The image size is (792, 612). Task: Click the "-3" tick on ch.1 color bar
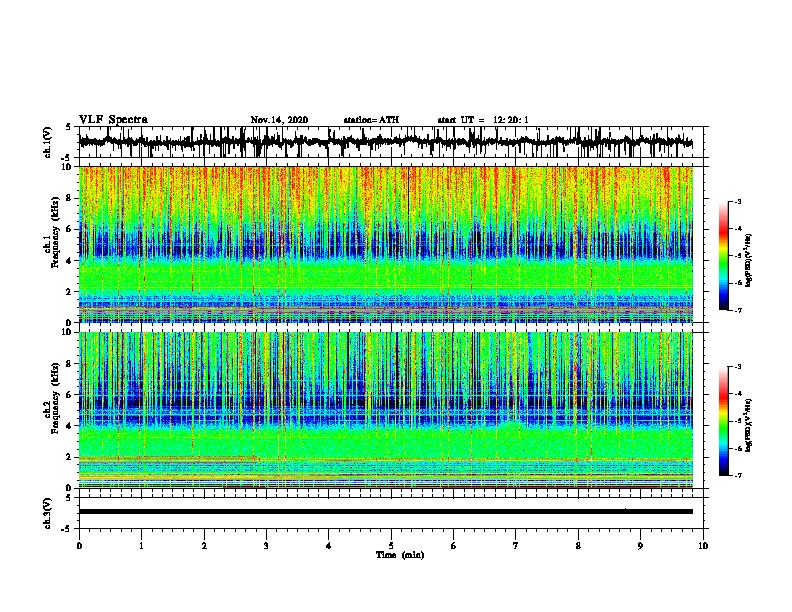tap(738, 202)
